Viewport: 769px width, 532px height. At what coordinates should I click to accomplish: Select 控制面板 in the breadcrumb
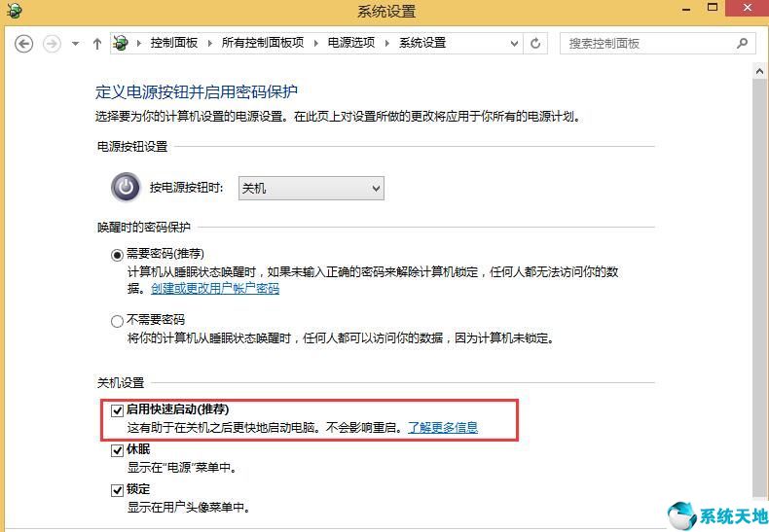(173, 43)
